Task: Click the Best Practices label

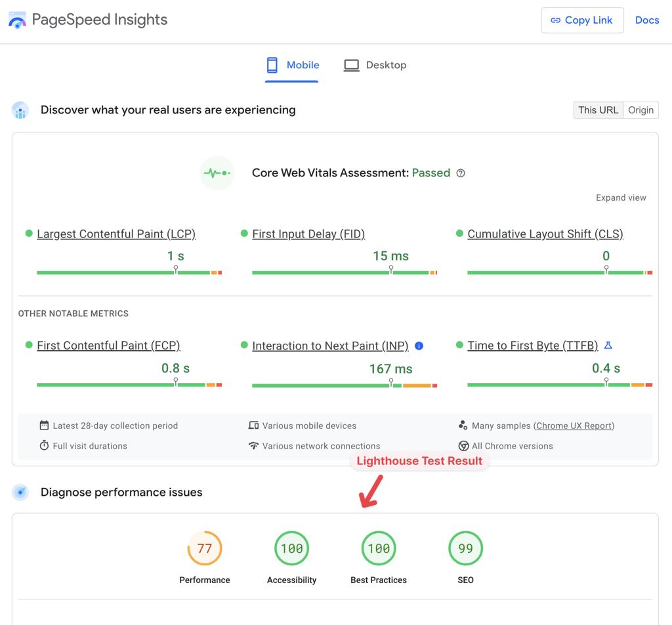Action: pyautogui.click(x=379, y=580)
